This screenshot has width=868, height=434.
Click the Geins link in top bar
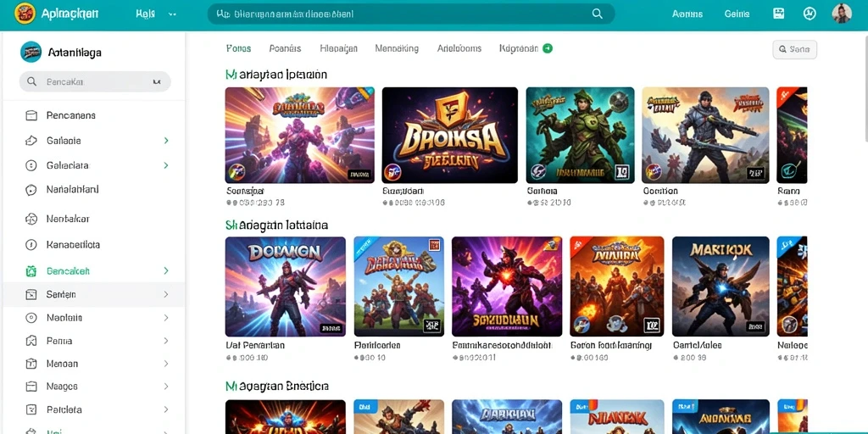click(x=737, y=14)
